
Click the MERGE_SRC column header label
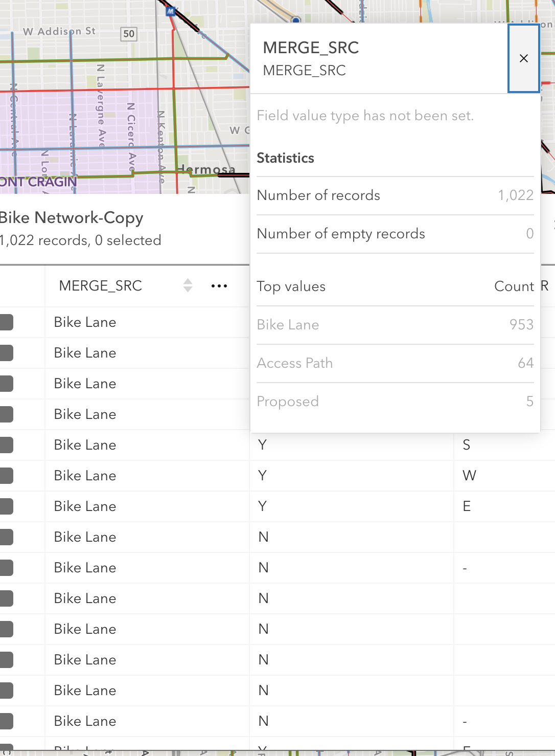click(101, 286)
